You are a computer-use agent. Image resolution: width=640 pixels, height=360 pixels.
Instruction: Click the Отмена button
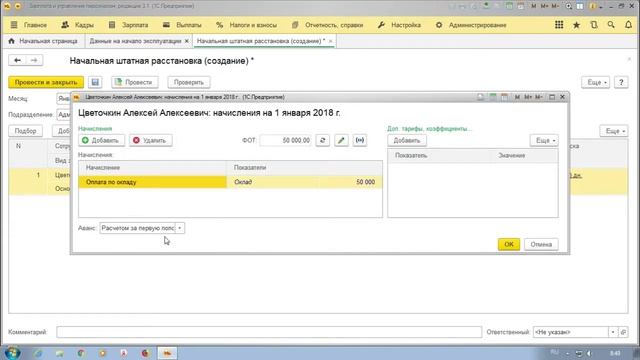pyautogui.click(x=541, y=244)
